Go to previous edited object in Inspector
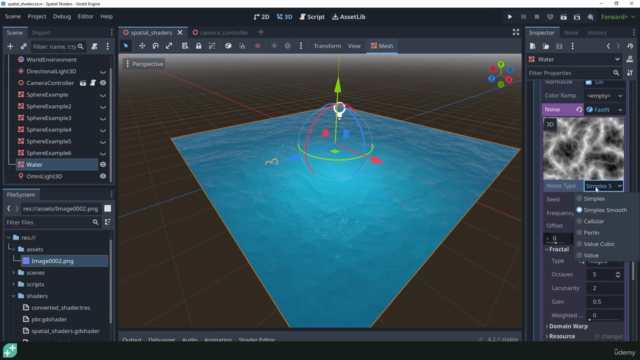 [x=608, y=46]
